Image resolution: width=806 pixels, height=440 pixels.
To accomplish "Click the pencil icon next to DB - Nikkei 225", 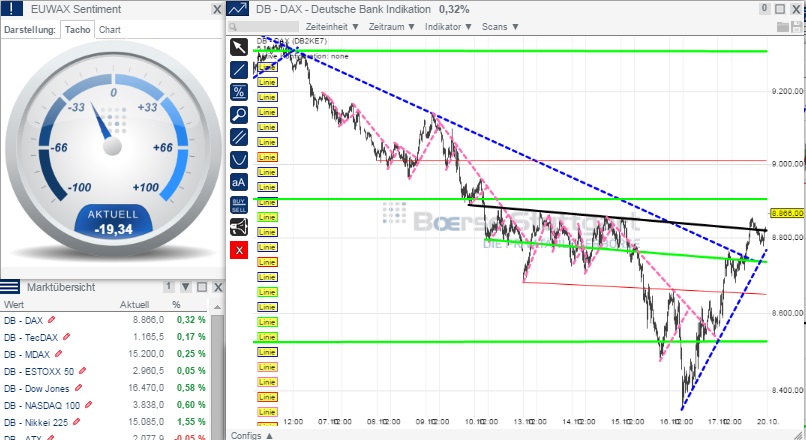I will pyautogui.click(x=77, y=421).
